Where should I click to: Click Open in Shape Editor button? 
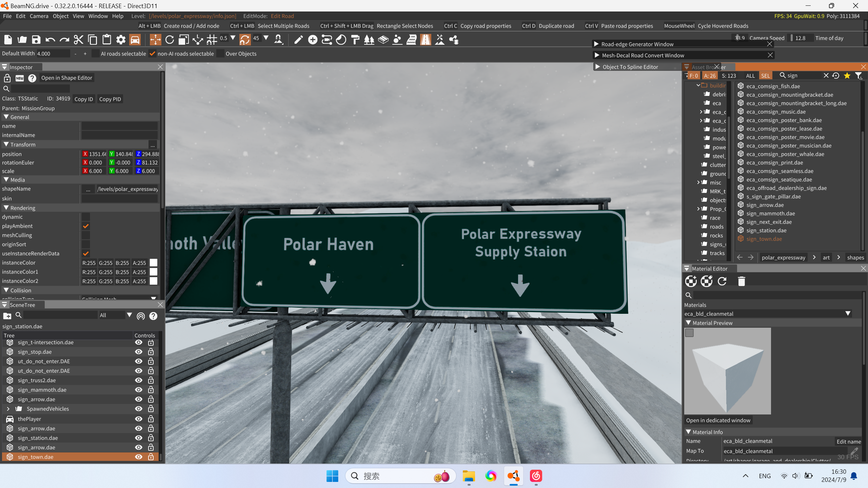(66, 78)
